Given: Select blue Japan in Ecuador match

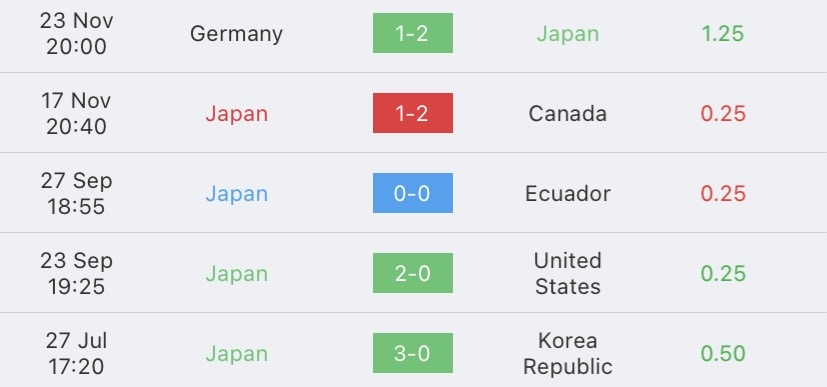Looking at the screenshot, I should point(236,194).
